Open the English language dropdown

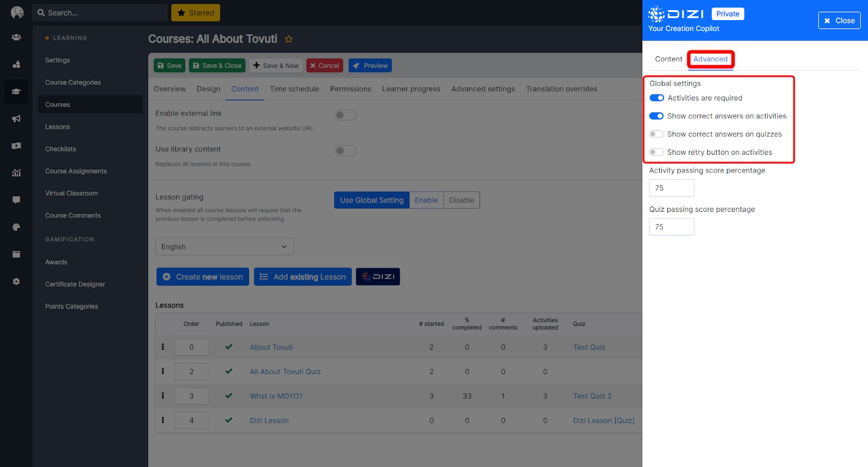click(x=225, y=247)
